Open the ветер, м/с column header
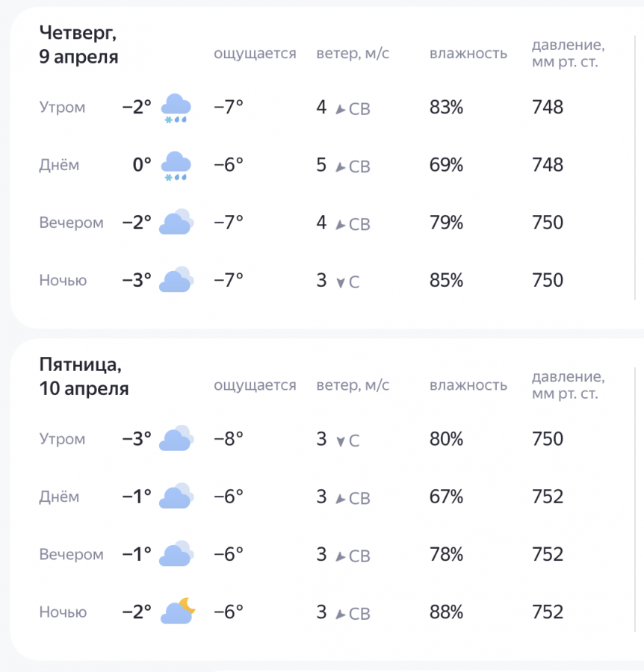The width and height of the screenshot is (644, 672). pos(353,53)
